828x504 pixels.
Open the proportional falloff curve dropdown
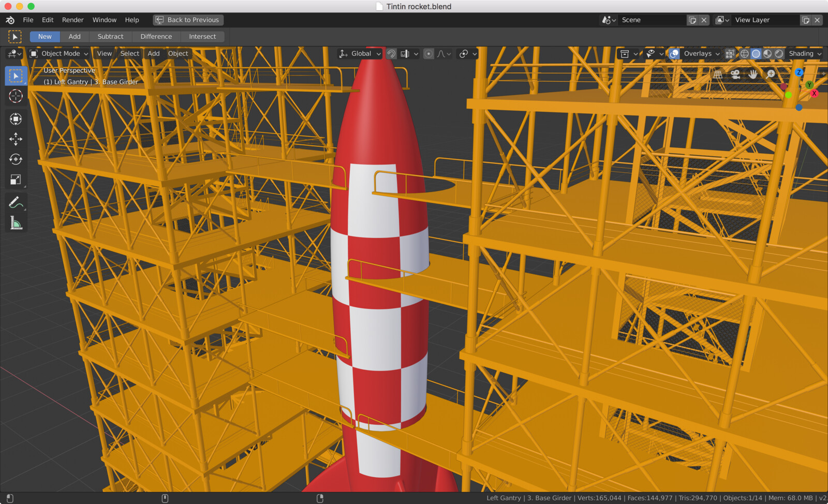tap(444, 53)
